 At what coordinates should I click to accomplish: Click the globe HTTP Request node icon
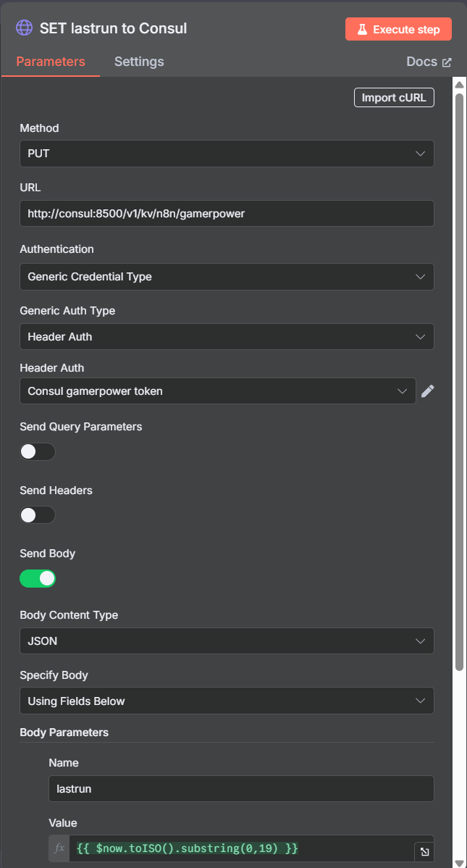[25, 28]
